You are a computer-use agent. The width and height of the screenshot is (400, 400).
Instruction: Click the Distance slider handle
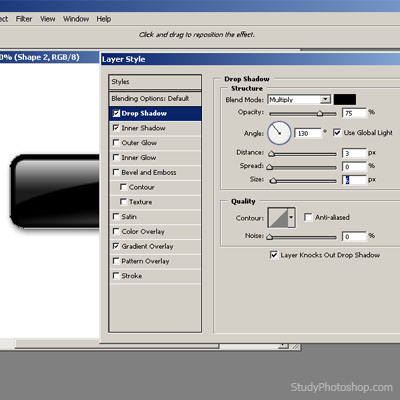[272, 154]
